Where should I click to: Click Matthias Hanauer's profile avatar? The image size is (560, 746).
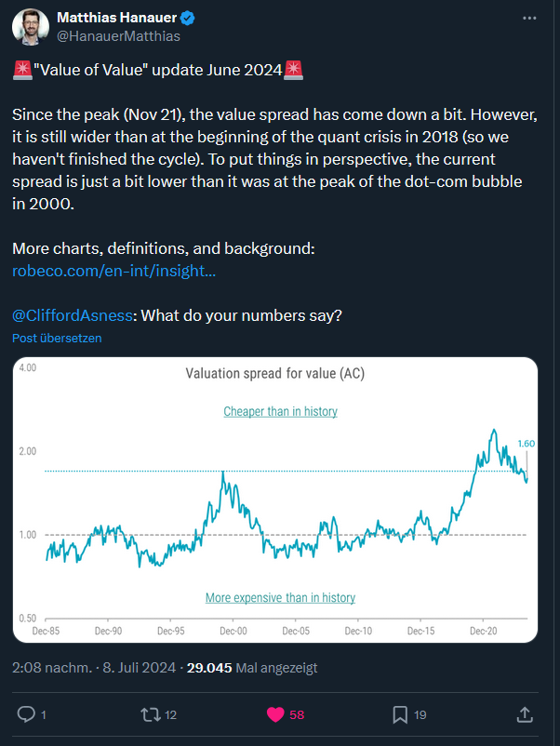click(31, 27)
